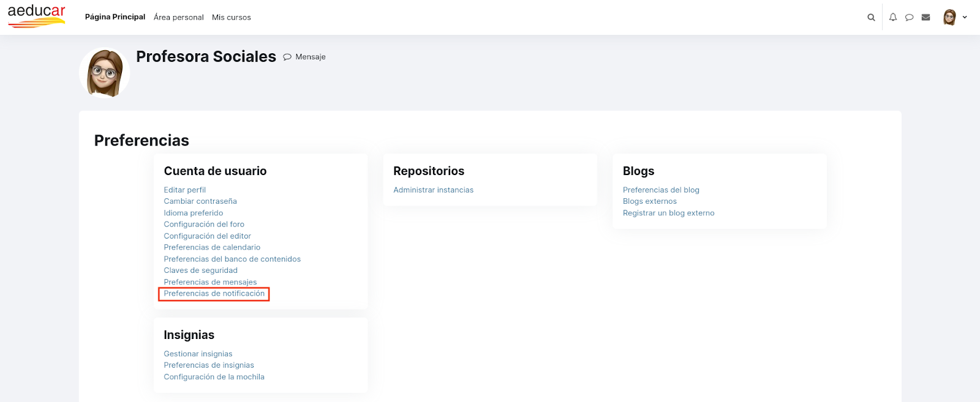The image size is (980, 402).
Task: Open Registrar un blog externo link
Action: 669,213
